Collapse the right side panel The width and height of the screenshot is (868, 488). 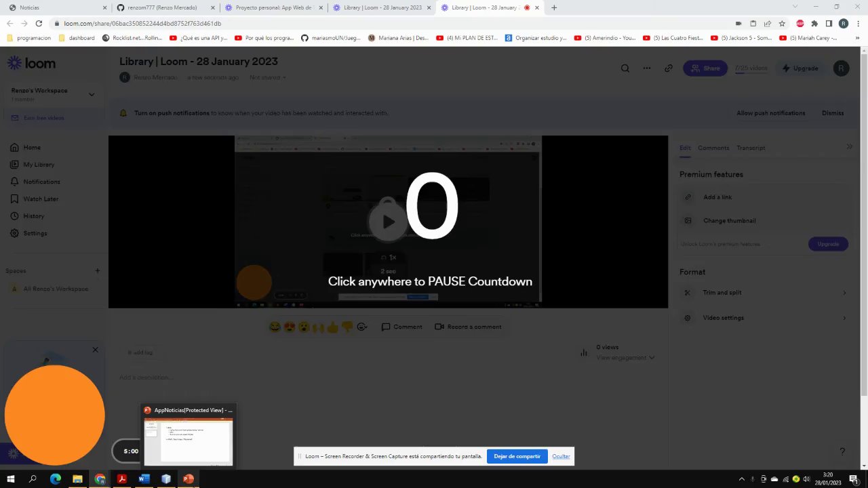click(x=849, y=146)
